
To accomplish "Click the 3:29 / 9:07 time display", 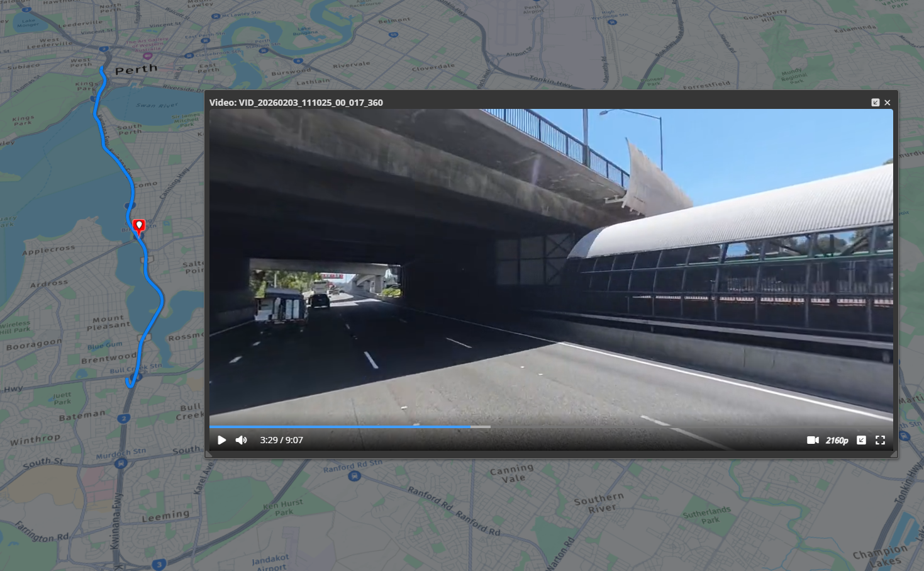I will [281, 440].
